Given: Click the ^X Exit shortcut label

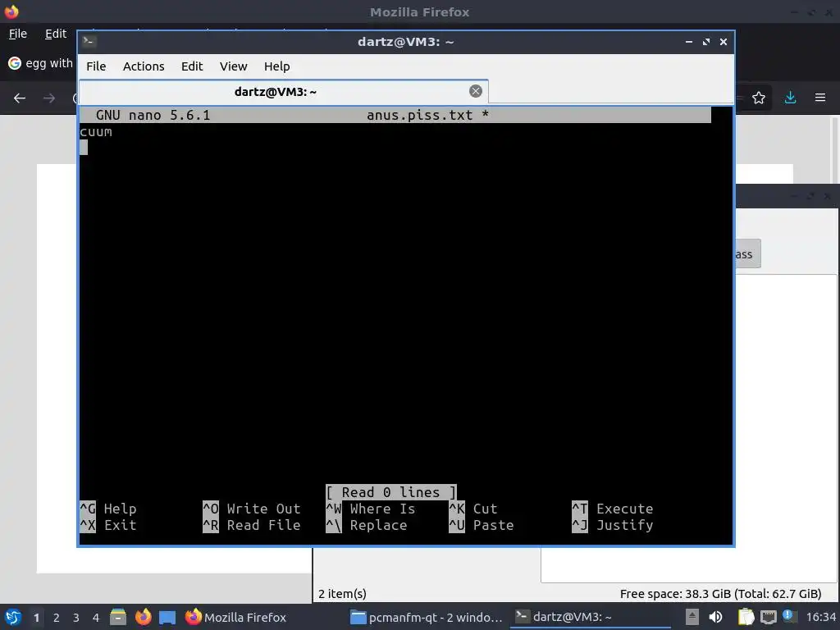Looking at the screenshot, I should pos(108,526).
